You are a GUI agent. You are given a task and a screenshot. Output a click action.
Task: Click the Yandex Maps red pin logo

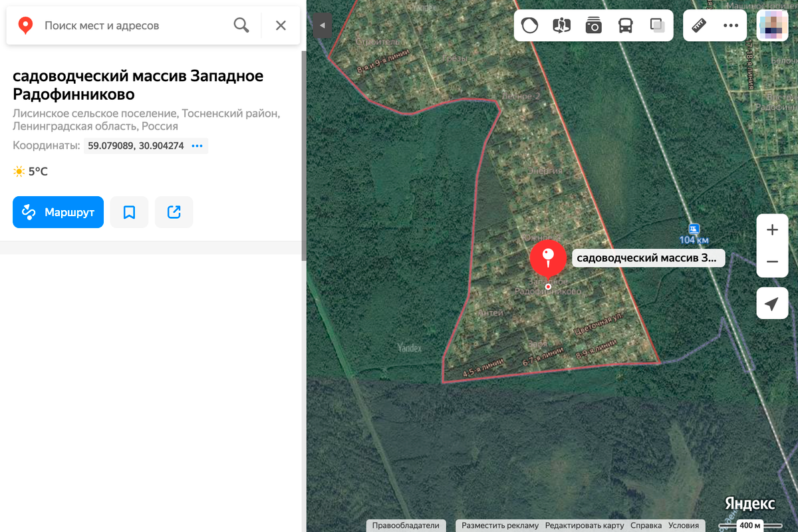(x=25, y=26)
